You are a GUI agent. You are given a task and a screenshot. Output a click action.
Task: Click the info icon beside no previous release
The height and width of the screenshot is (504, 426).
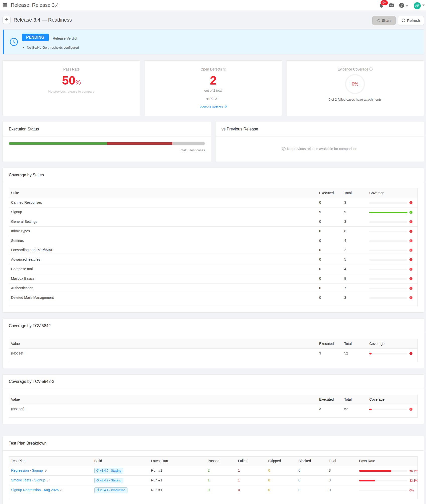click(x=284, y=149)
